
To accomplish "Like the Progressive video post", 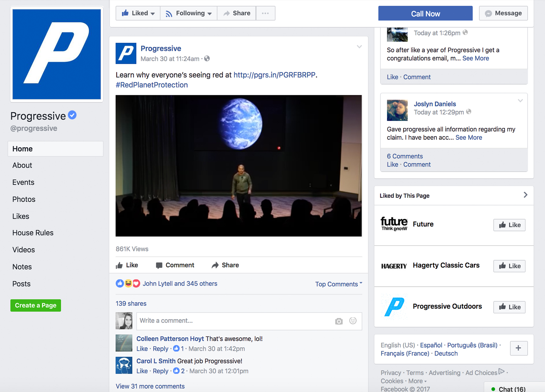I will tap(127, 265).
